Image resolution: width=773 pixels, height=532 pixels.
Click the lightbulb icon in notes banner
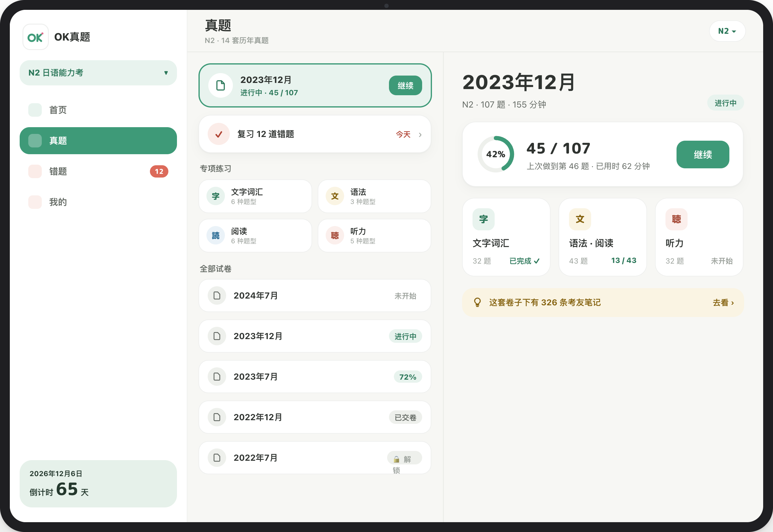click(477, 302)
